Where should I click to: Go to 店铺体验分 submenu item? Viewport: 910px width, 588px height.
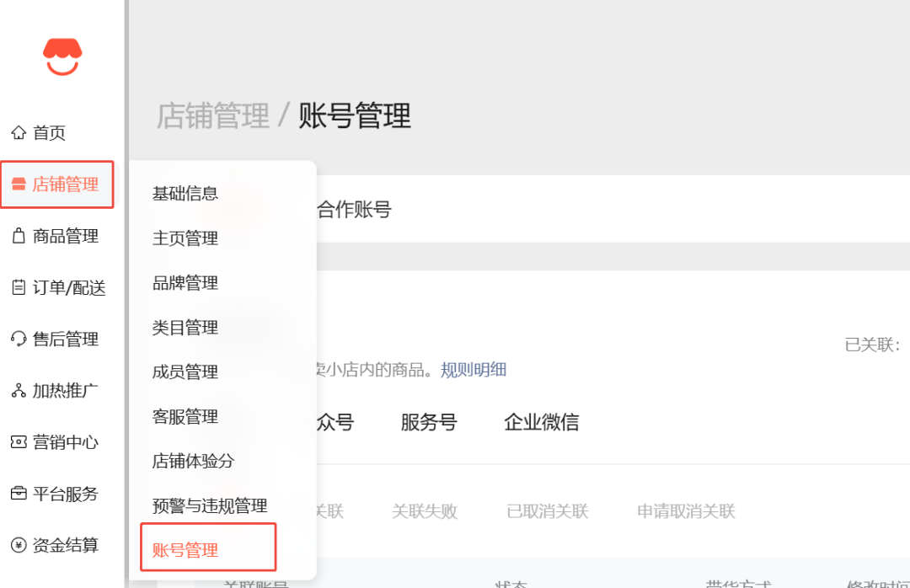tap(193, 462)
